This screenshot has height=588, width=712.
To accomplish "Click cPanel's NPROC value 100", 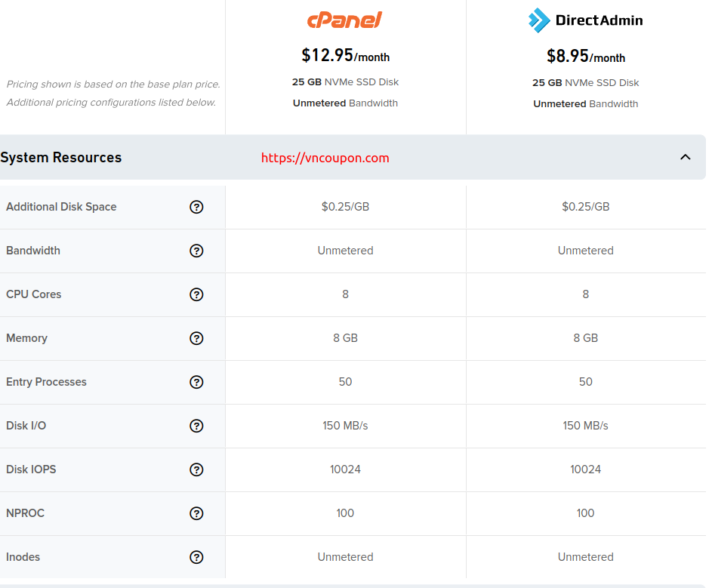I will click(345, 513).
